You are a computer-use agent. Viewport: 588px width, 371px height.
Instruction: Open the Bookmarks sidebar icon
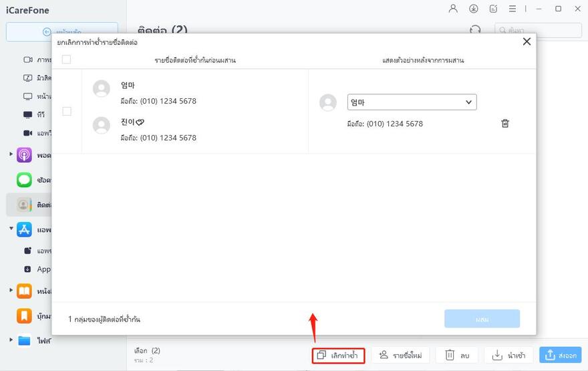pyautogui.click(x=24, y=316)
